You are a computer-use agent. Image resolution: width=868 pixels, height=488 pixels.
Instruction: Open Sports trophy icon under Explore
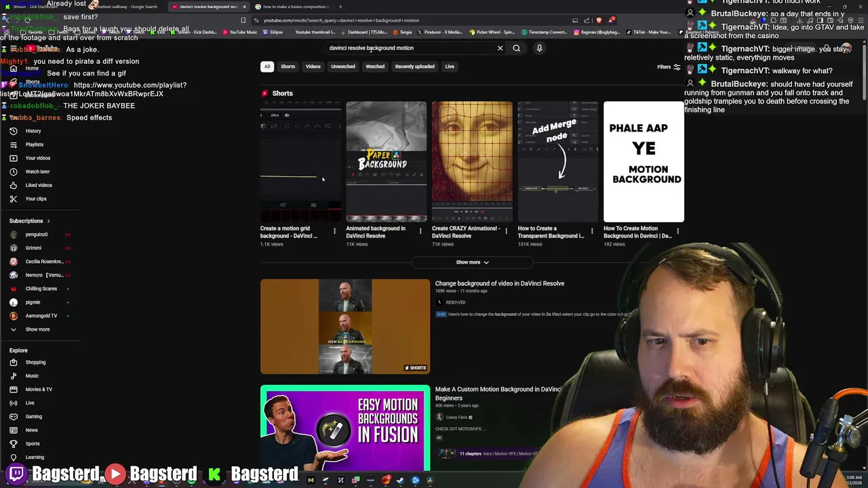point(13,443)
